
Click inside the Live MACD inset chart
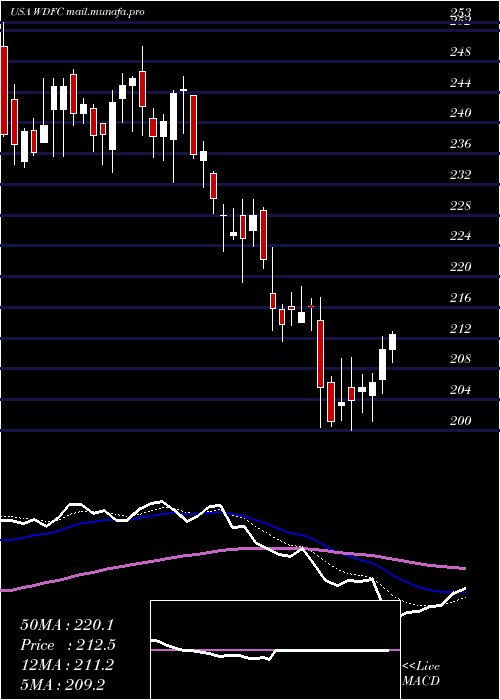point(275,650)
